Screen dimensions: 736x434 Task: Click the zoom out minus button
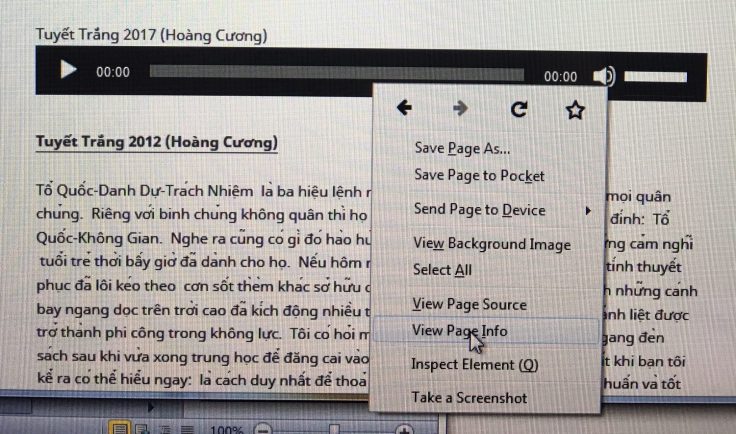point(263,430)
